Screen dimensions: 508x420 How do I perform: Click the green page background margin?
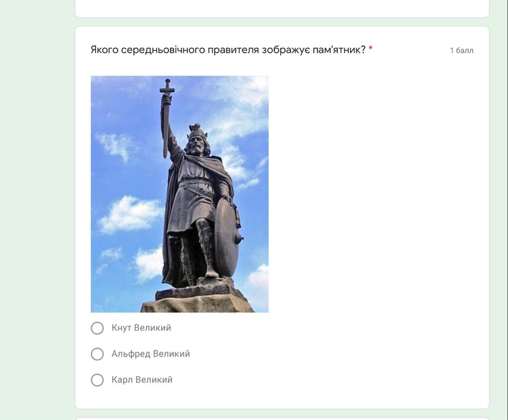tap(37, 211)
